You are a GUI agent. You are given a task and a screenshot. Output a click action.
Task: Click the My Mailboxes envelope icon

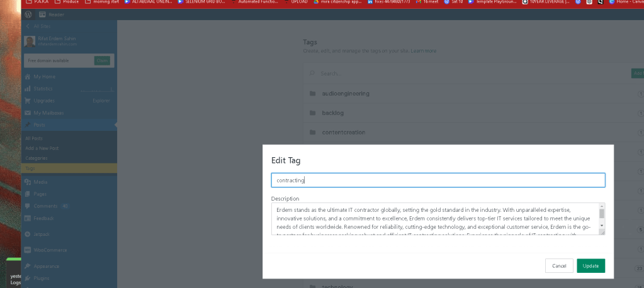pyautogui.click(x=28, y=113)
